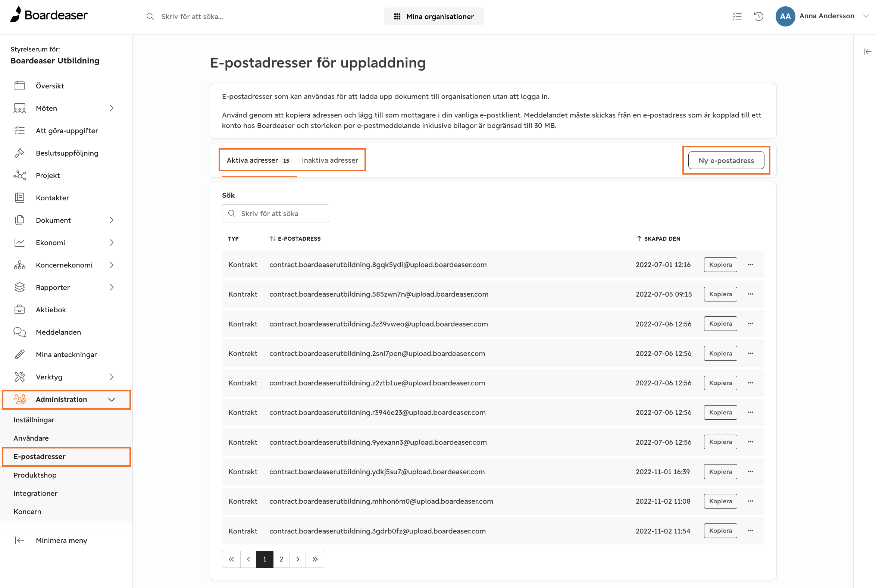The width and height of the screenshot is (876, 588).
Task: Expand the Koncernekonomi submenu chevron
Action: [x=112, y=265]
